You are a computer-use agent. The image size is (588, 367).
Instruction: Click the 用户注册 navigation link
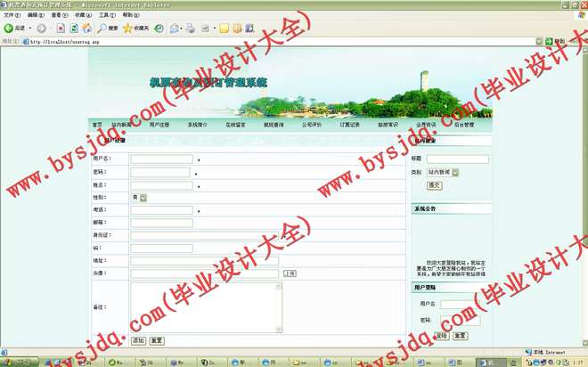[159, 125]
